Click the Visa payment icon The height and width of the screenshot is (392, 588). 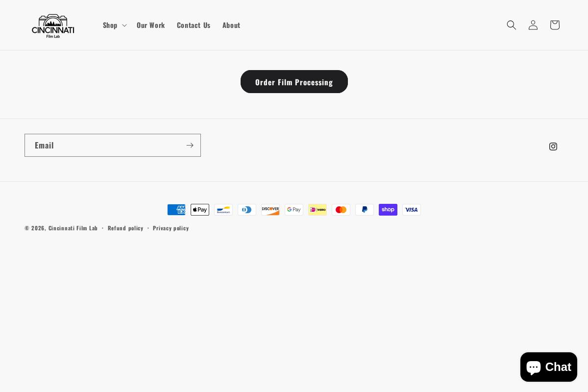[412, 210]
